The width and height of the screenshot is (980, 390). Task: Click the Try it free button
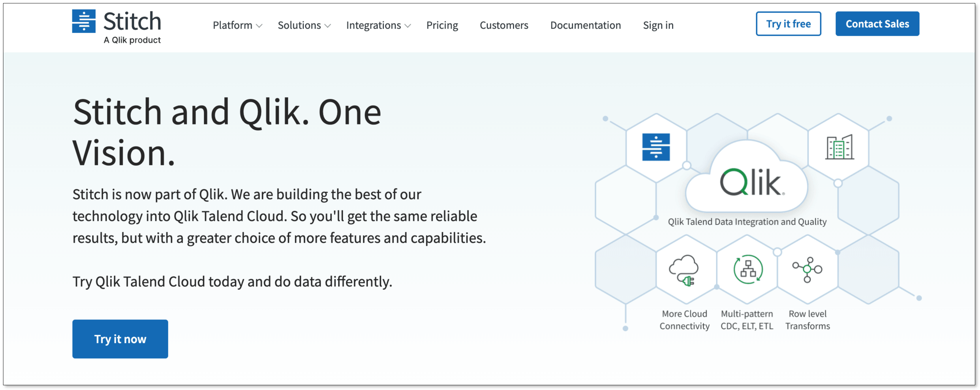[x=788, y=24]
